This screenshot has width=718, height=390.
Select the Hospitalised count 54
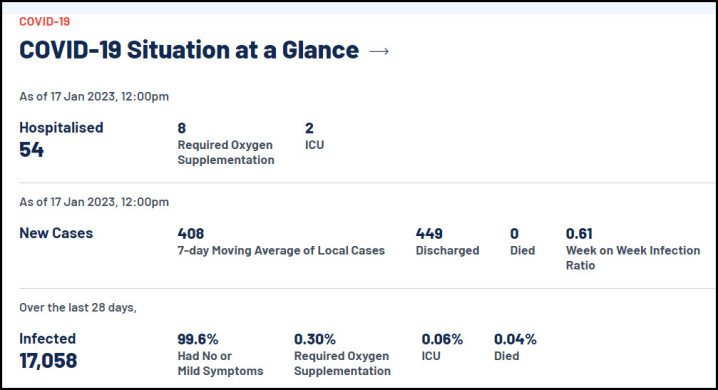[32, 150]
